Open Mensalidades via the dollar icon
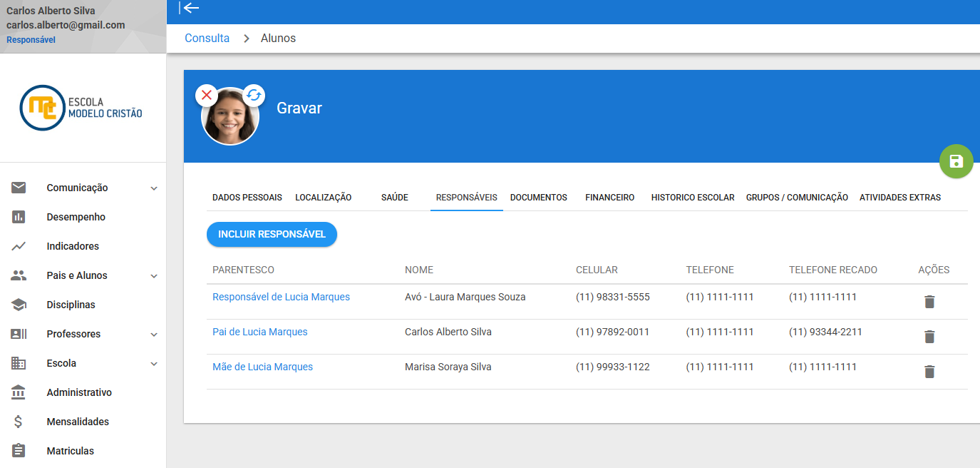The height and width of the screenshot is (468, 980). (18, 421)
